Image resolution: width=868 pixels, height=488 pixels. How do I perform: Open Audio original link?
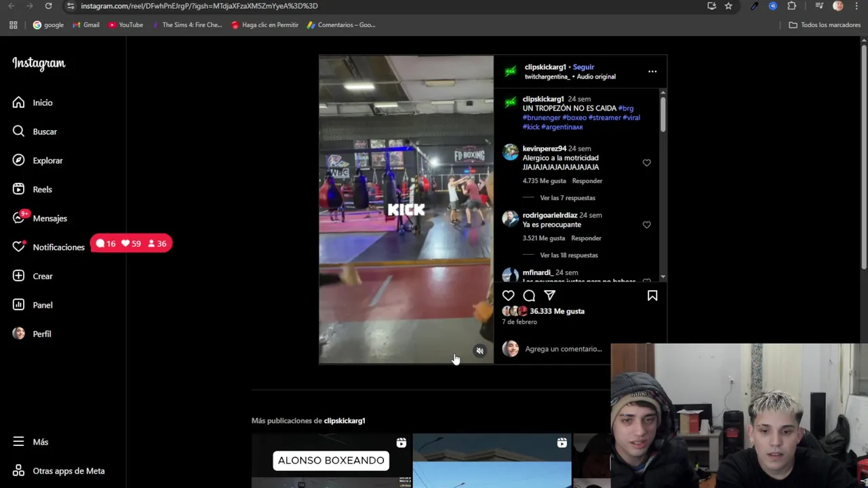click(596, 77)
